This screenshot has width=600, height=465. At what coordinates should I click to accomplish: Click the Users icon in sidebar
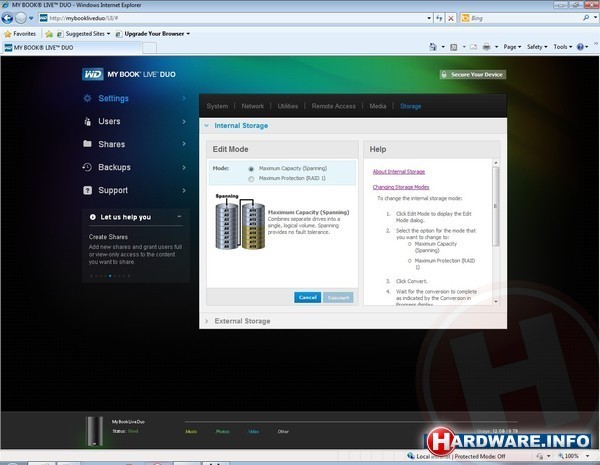(x=88, y=121)
